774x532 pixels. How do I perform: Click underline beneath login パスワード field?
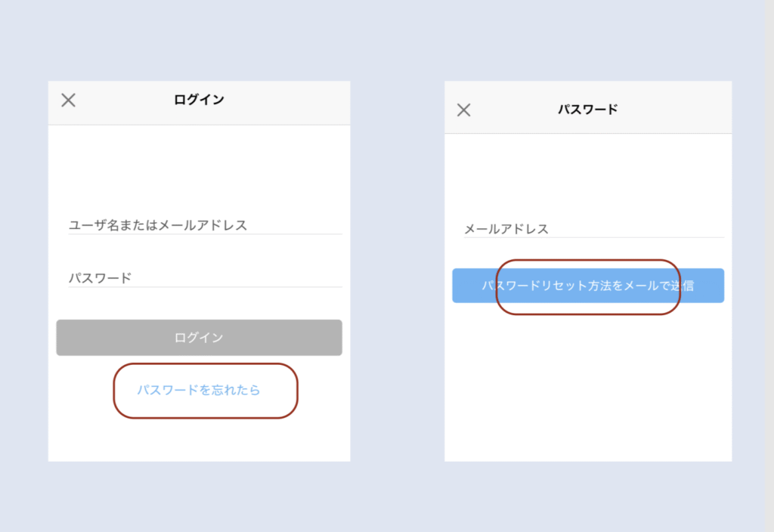(204, 287)
